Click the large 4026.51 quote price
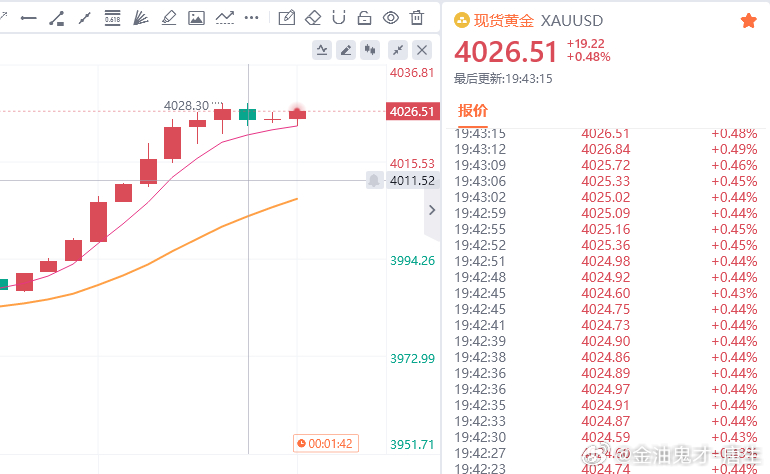The width and height of the screenshot is (770, 474). [506, 52]
